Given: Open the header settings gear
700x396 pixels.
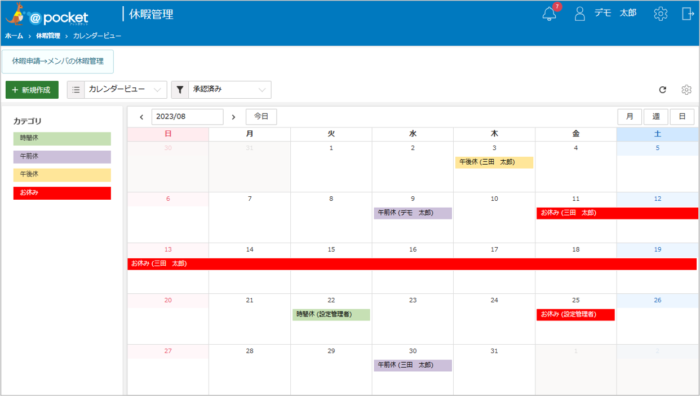Looking at the screenshot, I should (660, 14).
